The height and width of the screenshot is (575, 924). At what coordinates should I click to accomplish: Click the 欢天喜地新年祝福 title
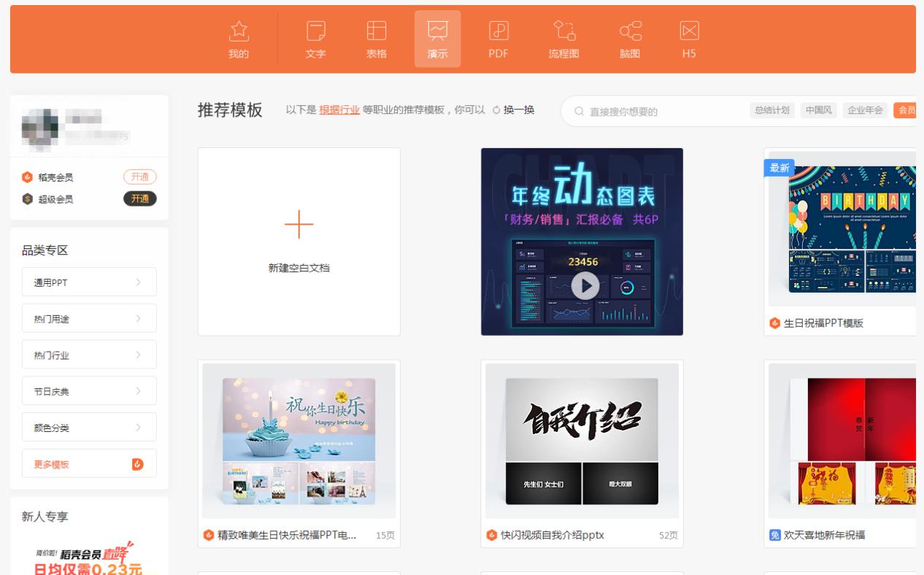click(x=824, y=536)
